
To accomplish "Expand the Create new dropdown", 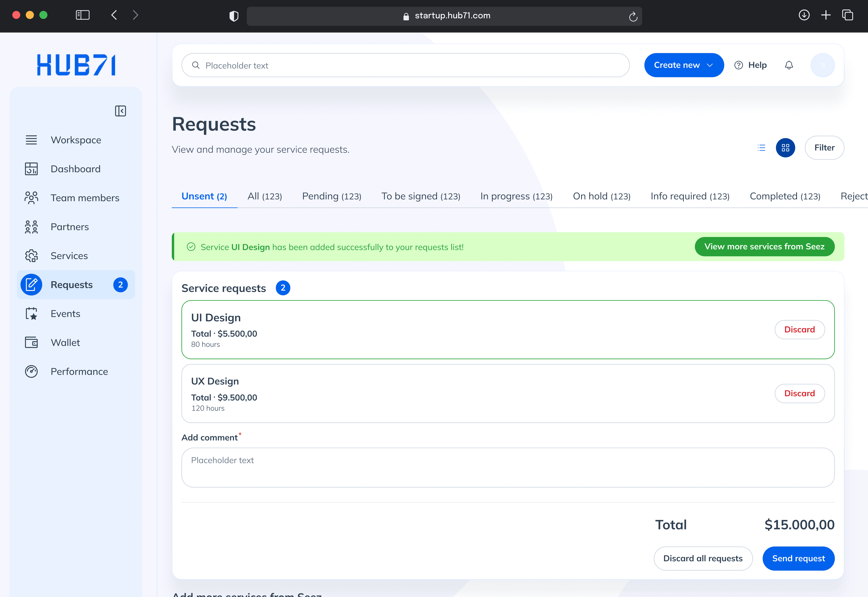I will click(684, 65).
